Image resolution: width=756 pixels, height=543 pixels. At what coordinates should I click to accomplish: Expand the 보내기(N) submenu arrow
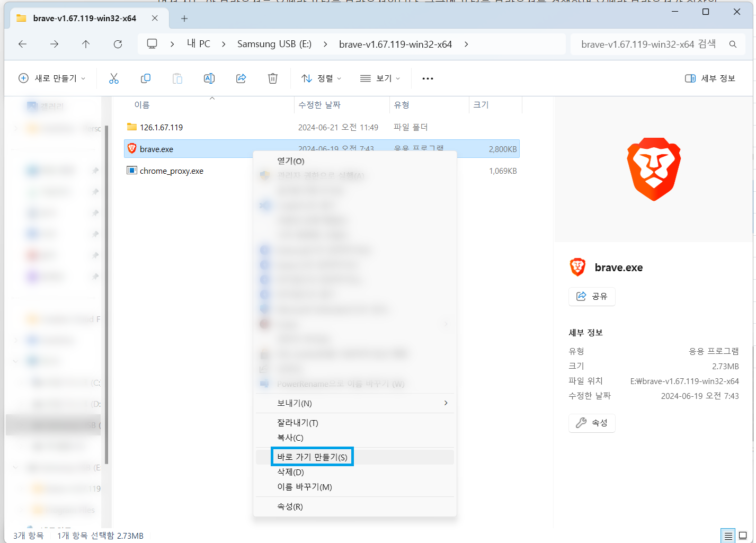pyautogui.click(x=446, y=403)
